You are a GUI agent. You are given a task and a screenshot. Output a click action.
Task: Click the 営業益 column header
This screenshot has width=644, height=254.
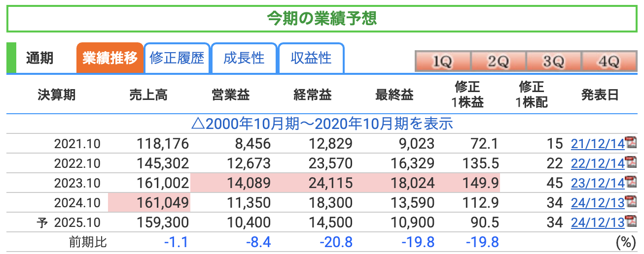coord(230,95)
